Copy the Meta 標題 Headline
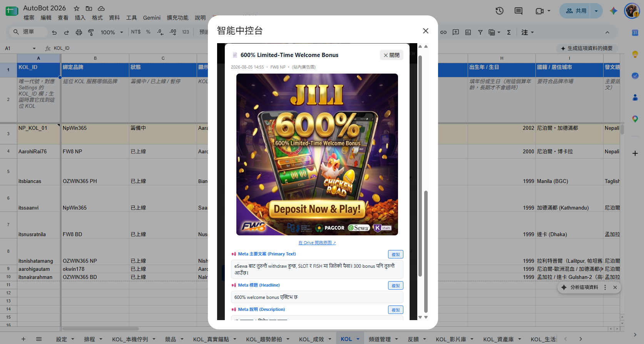 [395, 285]
